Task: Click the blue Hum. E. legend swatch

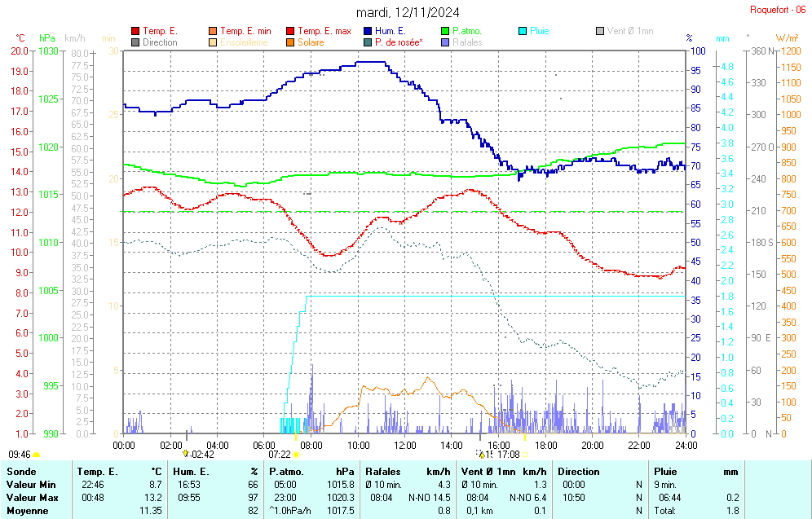Action: (368, 31)
